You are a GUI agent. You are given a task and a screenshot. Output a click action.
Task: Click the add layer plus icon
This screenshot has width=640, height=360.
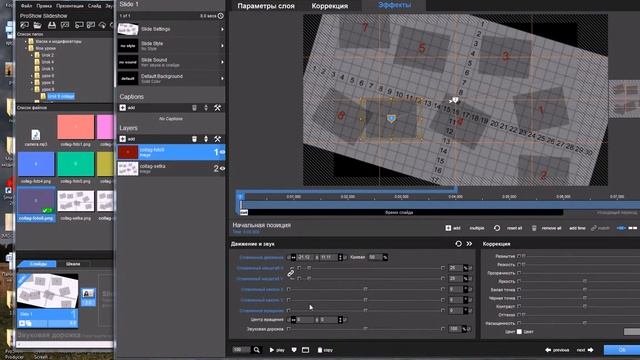coord(122,139)
